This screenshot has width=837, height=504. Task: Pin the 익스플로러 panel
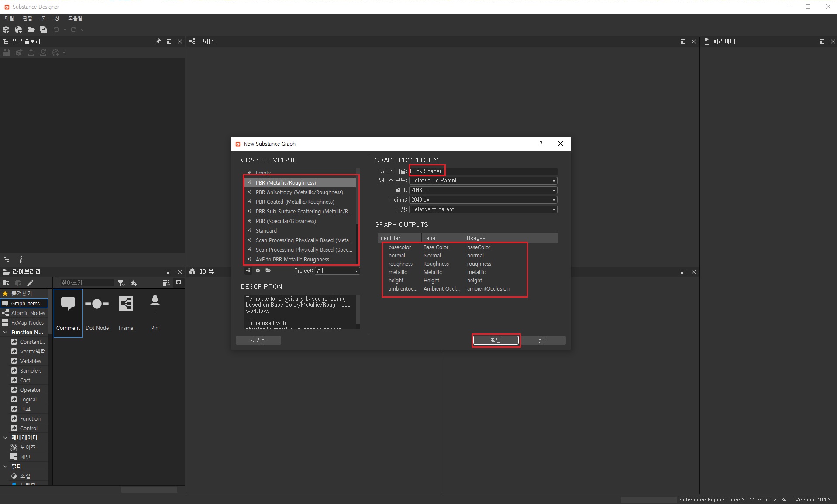158,41
